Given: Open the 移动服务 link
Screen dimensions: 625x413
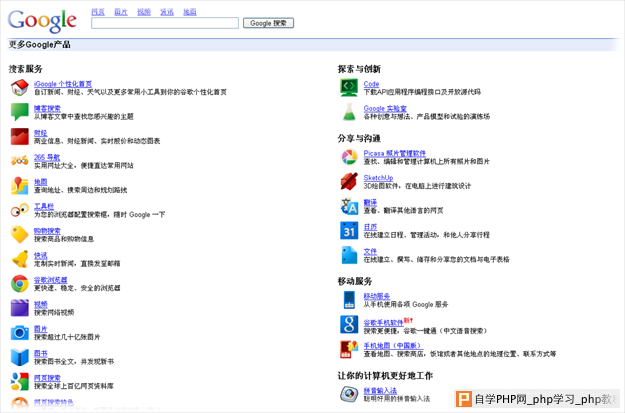Looking at the screenshot, I should (377, 296).
